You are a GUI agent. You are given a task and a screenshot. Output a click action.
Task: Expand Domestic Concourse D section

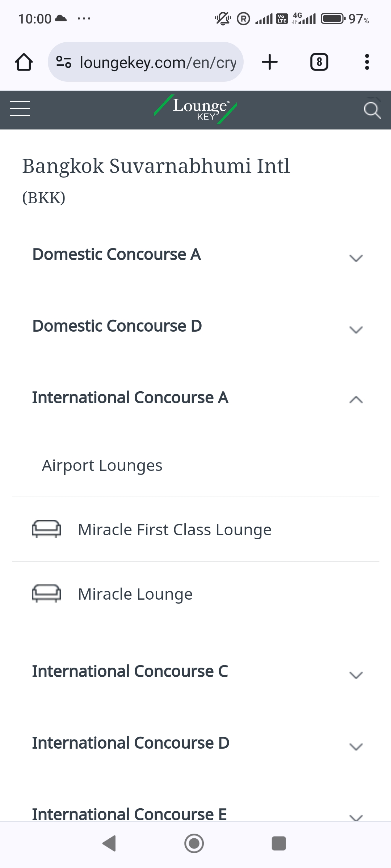[x=356, y=329]
